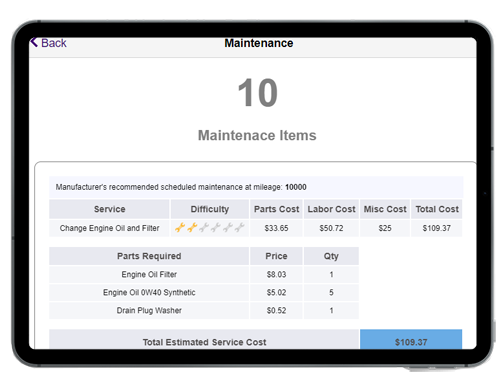
Task: Select Engine Oil 0W40 Synthetic part
Action: 149,292
